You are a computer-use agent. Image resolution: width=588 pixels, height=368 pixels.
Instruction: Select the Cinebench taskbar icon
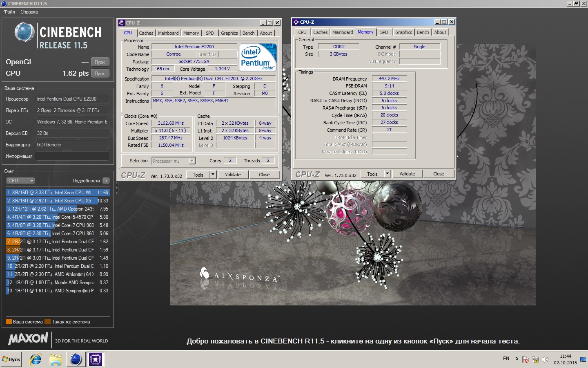point(76,359)
